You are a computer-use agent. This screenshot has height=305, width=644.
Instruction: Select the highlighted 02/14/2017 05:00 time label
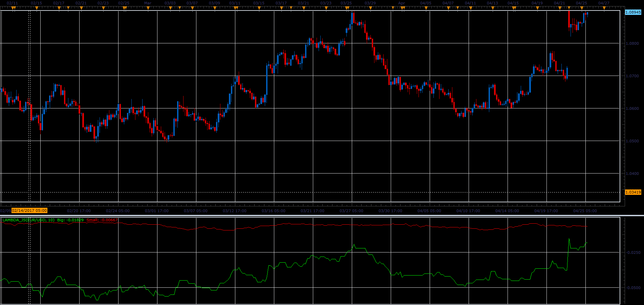pos(29,210)
